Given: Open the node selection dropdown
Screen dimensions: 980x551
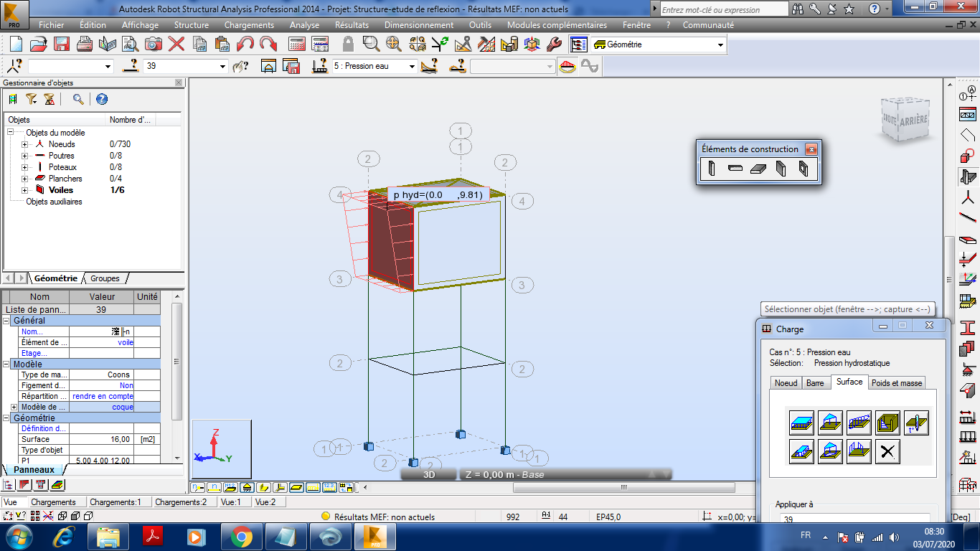Looking at the screenshot, I should tap(108, 66).
